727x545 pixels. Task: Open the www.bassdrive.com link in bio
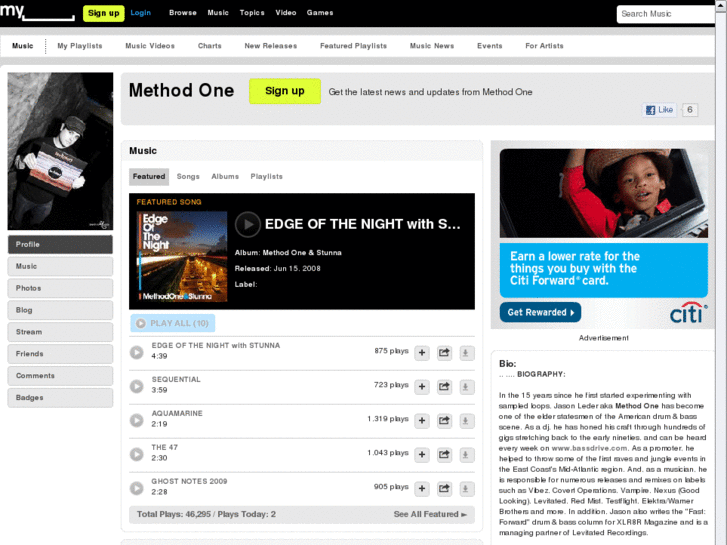589,448
